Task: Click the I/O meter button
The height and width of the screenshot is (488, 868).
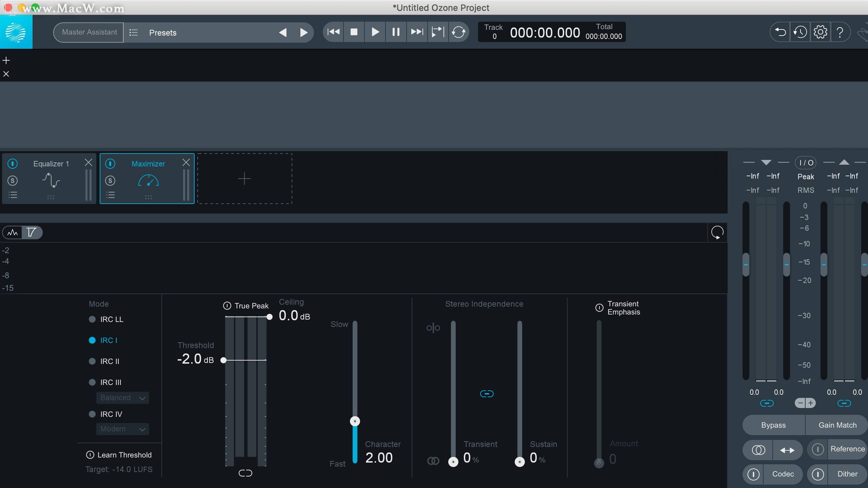Action: click(806, 163)
